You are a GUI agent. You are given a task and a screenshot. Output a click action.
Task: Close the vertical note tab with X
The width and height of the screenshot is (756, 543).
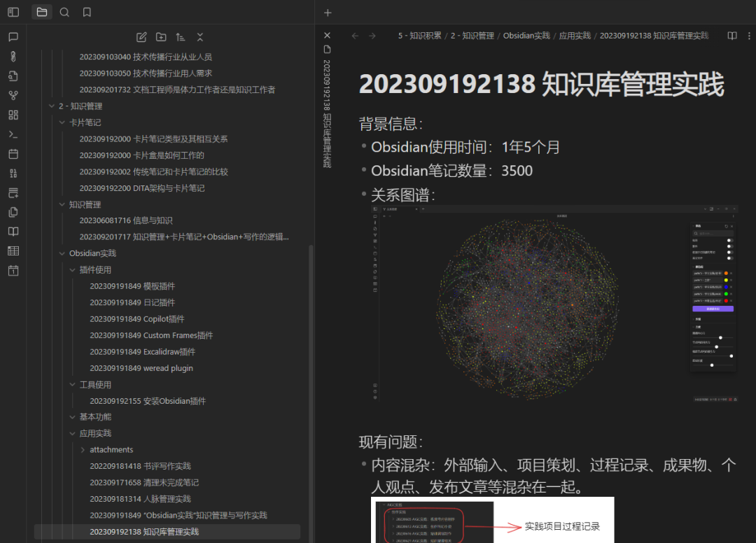click(x=327, y=35)
